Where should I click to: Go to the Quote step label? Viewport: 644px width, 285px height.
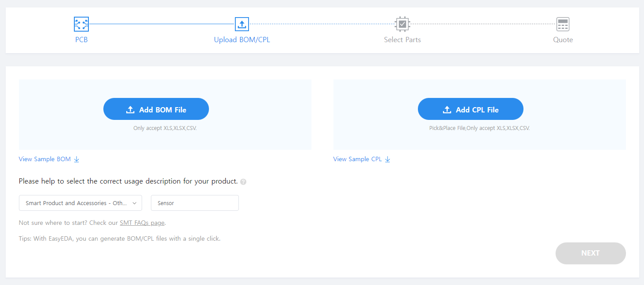pos(563,40)
